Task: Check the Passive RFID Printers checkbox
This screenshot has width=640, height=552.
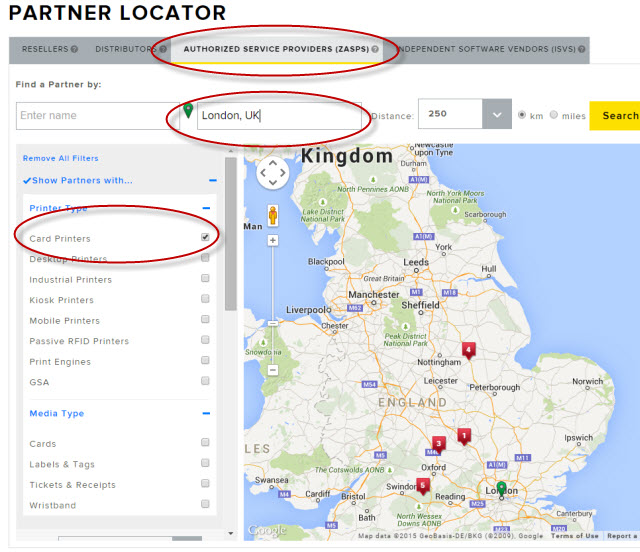Action: click(x=205, y=340)
